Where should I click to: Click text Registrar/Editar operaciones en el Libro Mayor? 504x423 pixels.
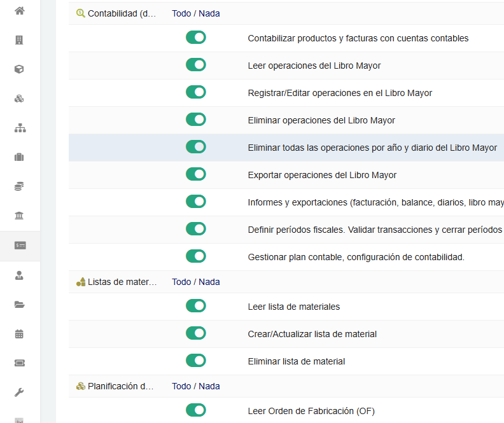[x=340, y=93]
